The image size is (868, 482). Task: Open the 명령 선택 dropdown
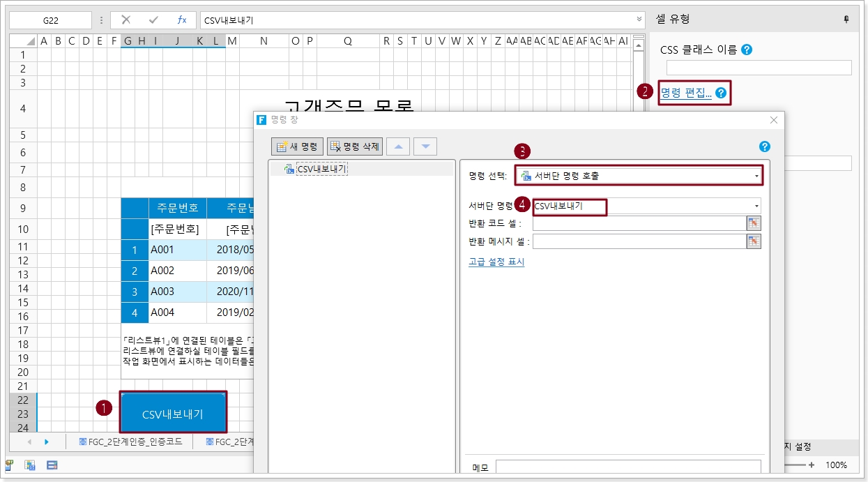pos(756,176)
